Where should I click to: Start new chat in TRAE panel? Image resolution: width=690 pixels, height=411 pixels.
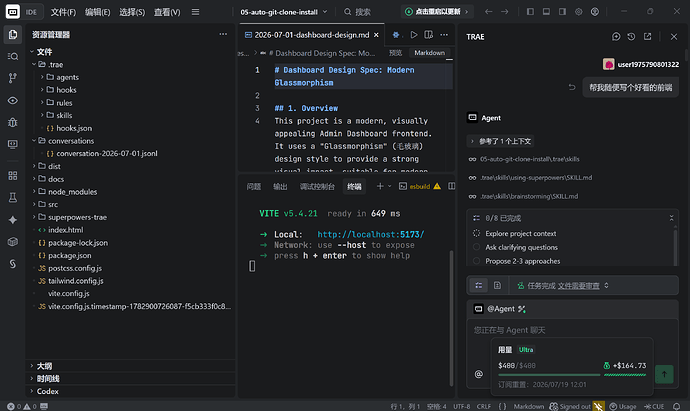coord(616,37)
